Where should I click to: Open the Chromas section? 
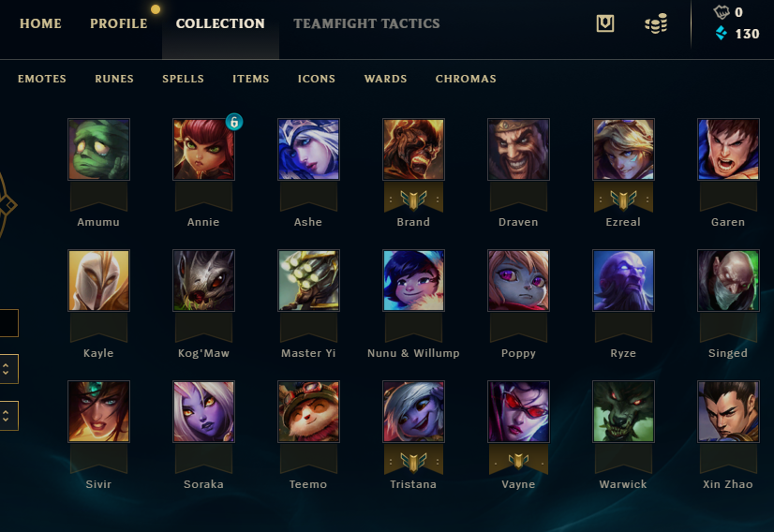coord(466,79)
